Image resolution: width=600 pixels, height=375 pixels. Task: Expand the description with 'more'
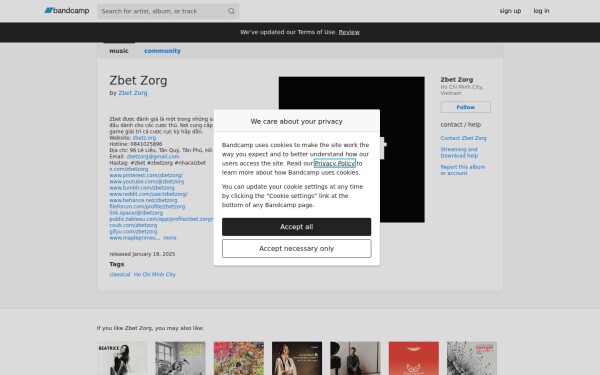170,238
